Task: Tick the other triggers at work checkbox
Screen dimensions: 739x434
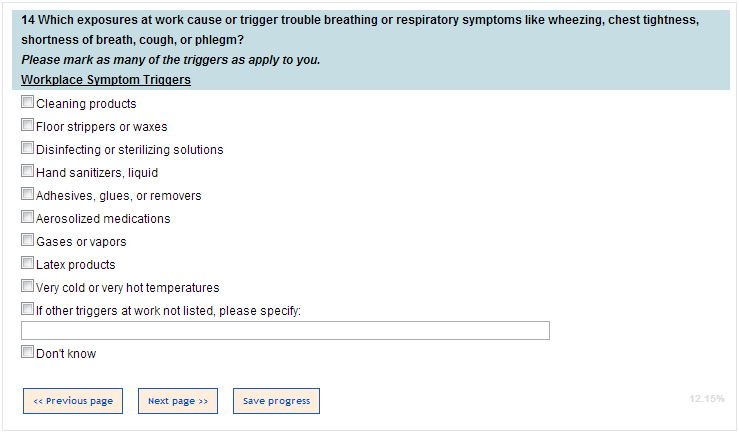Action: (27, 310)
